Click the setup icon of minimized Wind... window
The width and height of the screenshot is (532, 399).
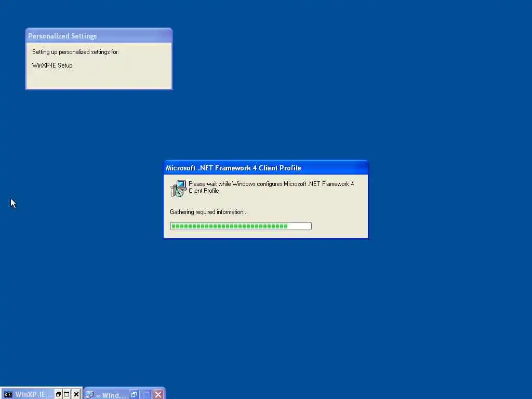tap(89, 395)
